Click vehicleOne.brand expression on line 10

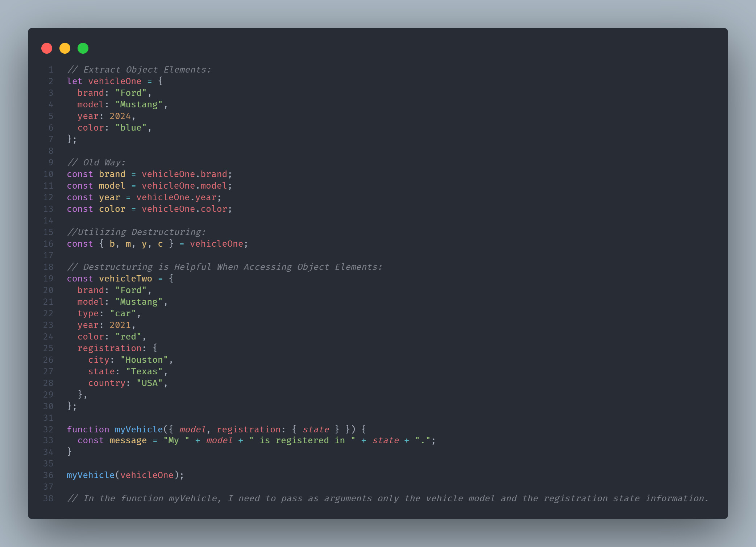click(184, 174)
